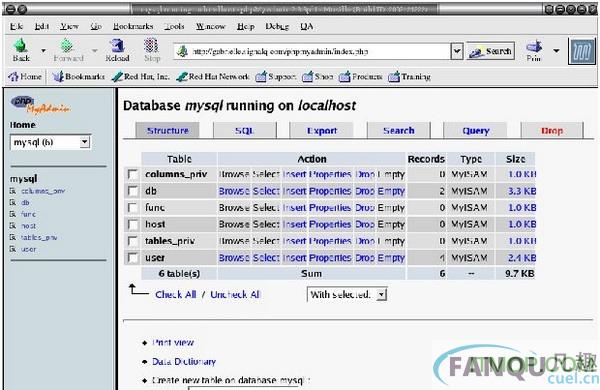Tick the user table checkbox
Viewport: 600px width, 390px height.
[x=133, y=258]
